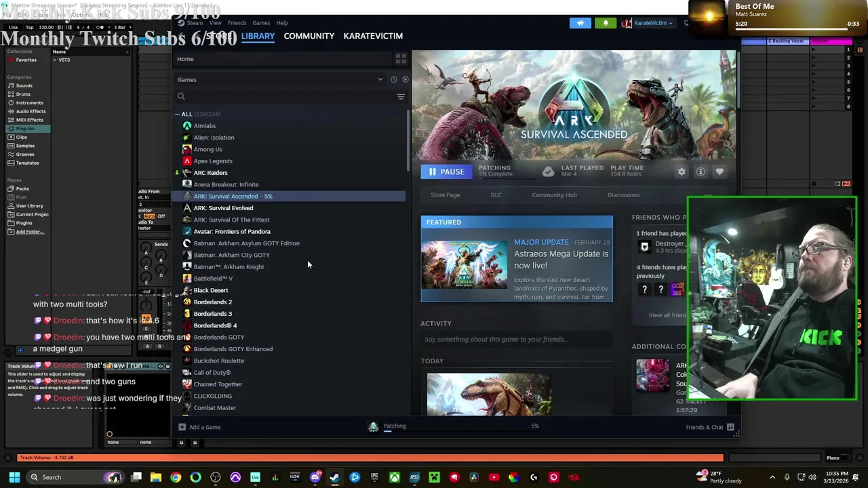
Task: Click the Steam Friends & Chat icon
Action: pos(730,427)
